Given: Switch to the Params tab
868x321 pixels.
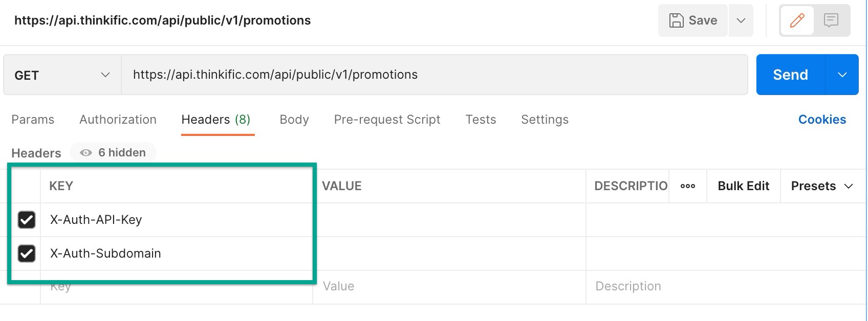Looking at the screenshot, I should click(x=33, y=120).
